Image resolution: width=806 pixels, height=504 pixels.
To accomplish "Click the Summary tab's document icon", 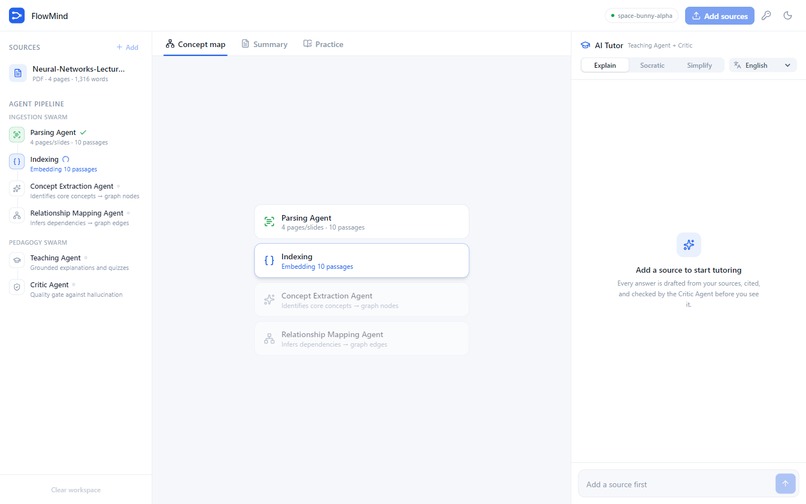I will click(245, 44).
